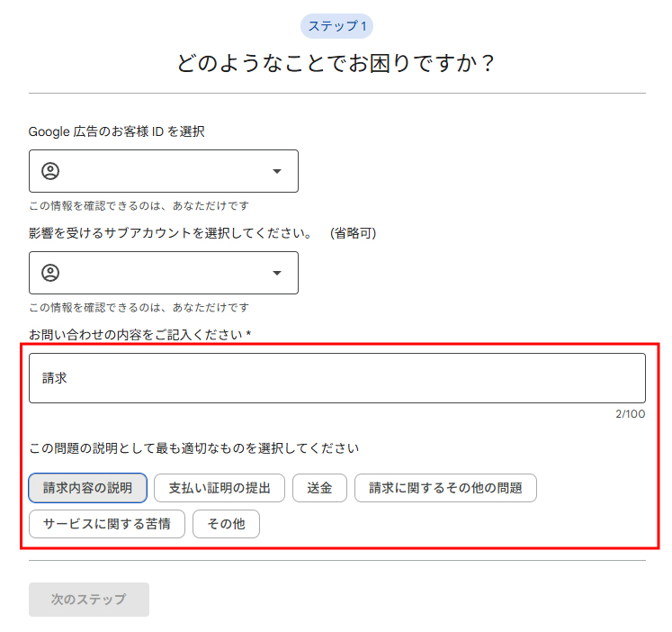Screen dimensions: 672x632
Task: Click the この問題の説明として最も適切なもの prompt text
Action: coord(194,447)
